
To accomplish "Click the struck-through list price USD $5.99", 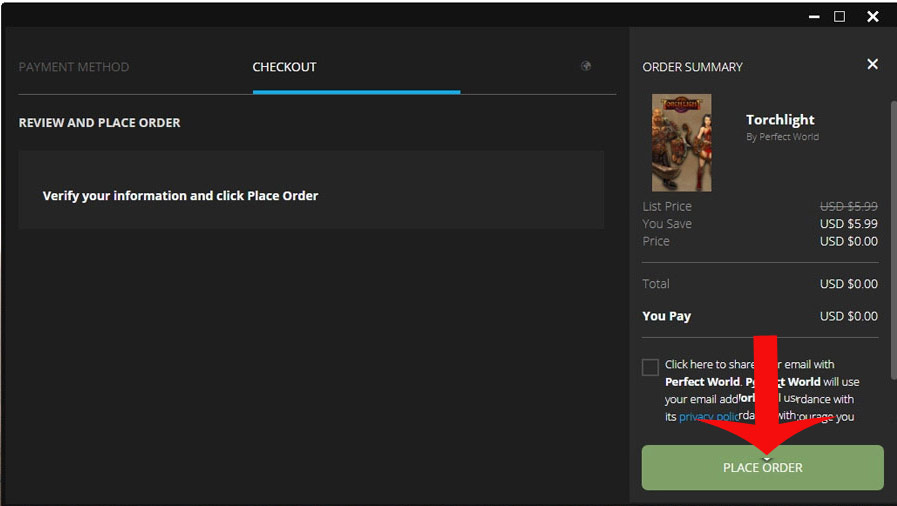I will (848, 206).
